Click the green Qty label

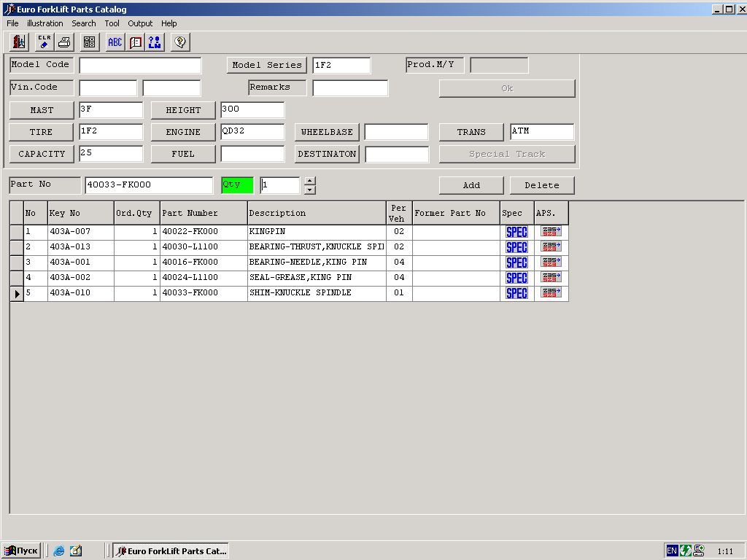click(237, 185)
